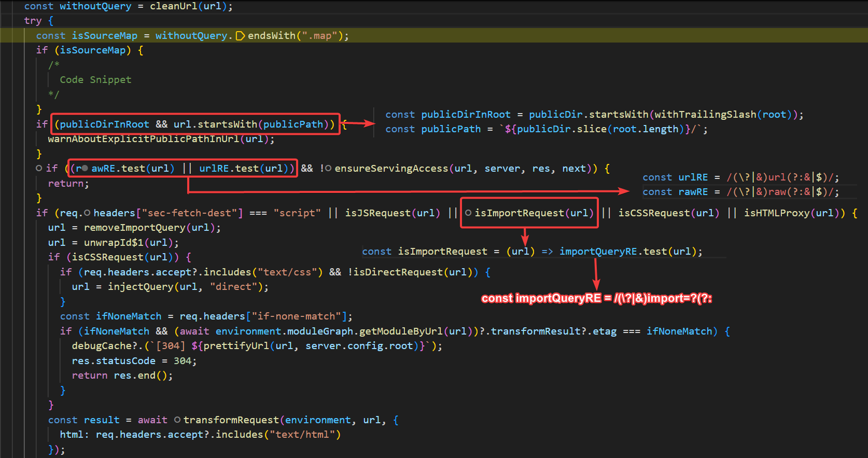Click warnAboutExplicitPublicPathInUrl function call
868x458 pixels.
point(143,139)
